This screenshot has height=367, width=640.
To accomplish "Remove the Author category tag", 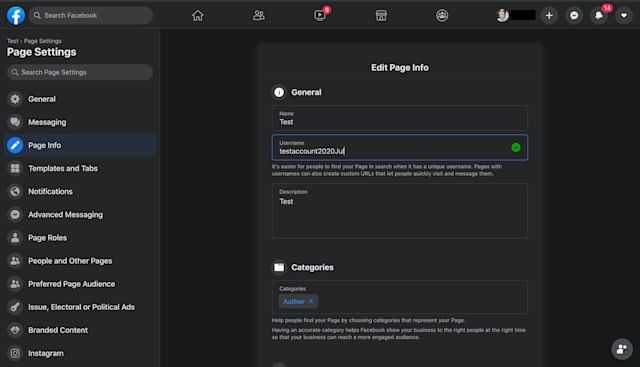I will coord(311,301).
